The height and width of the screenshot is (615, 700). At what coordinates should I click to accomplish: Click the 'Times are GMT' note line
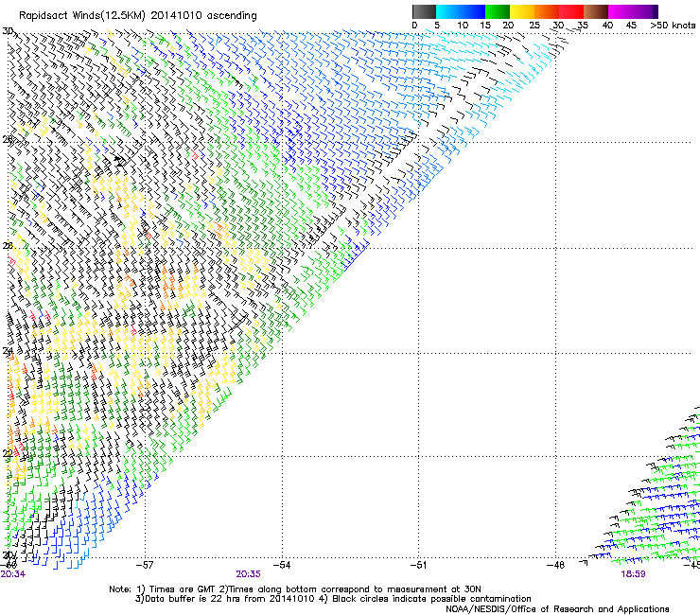(x=295, y=589)
